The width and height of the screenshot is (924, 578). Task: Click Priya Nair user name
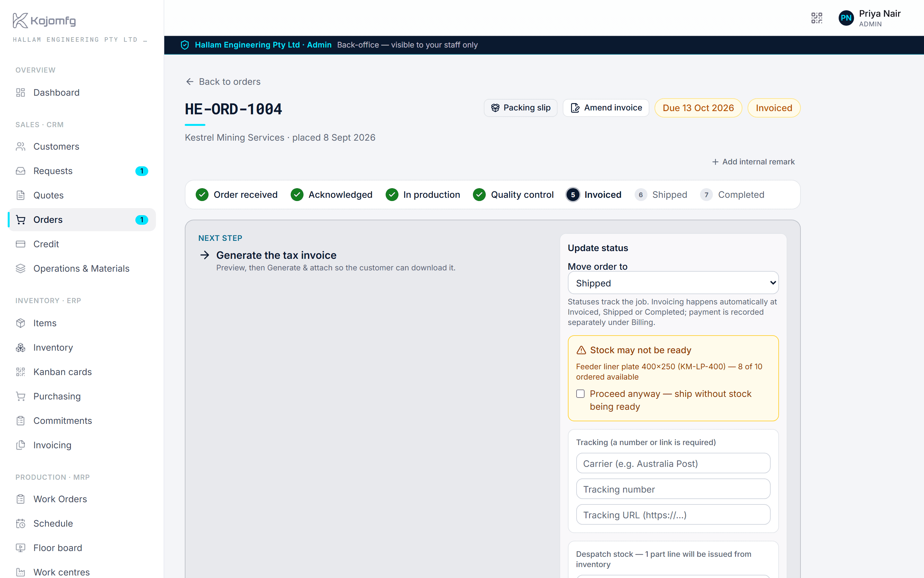(880, 14)
